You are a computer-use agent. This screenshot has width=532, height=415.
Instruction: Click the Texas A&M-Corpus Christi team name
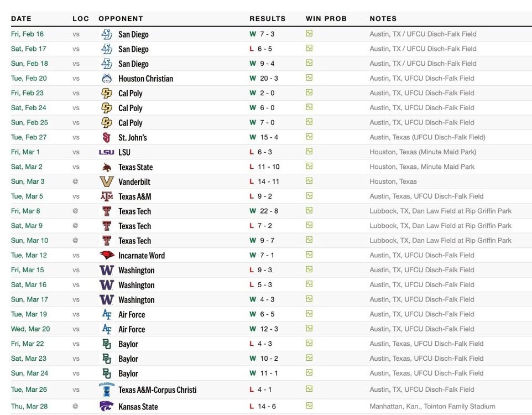pyautogui.click(x=157, y=390)
